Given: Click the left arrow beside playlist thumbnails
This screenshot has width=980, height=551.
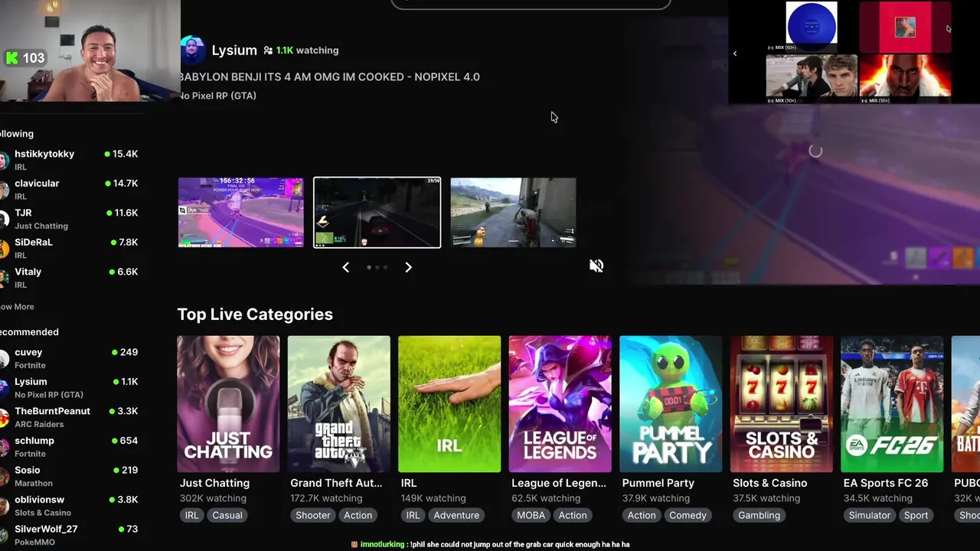Looking at the screenshot, I should click(735, 54).
